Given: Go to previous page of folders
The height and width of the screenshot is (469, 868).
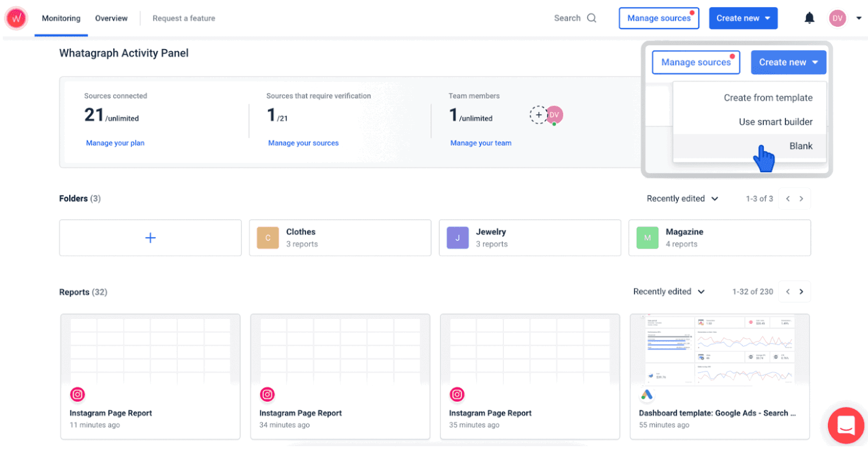Looking at the screenshot, I should click(788, 199).
